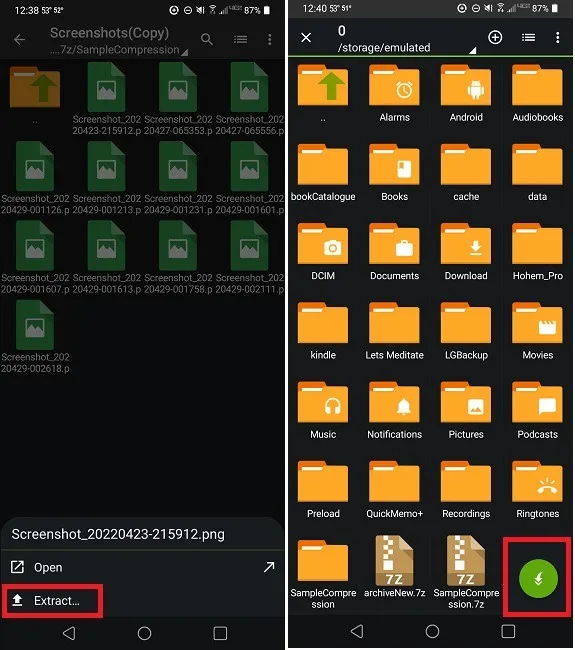Tap the add new folder plus icon
This screenshot has height=650, width=575.
pyautogui.click(x=495, y=38)
